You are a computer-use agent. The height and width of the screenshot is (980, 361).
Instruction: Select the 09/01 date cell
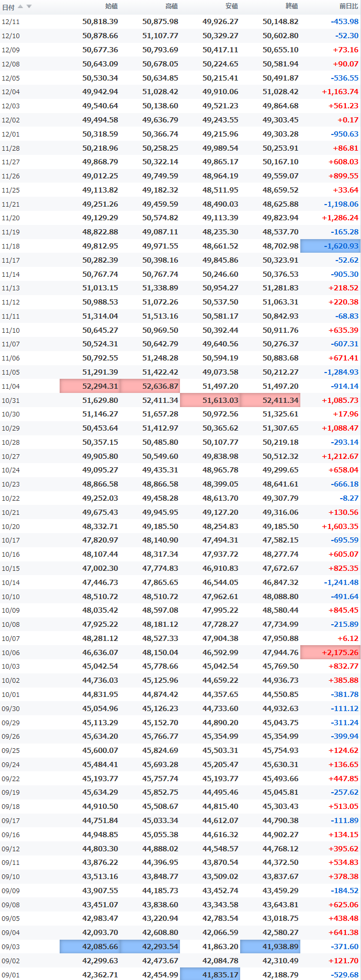10,975
